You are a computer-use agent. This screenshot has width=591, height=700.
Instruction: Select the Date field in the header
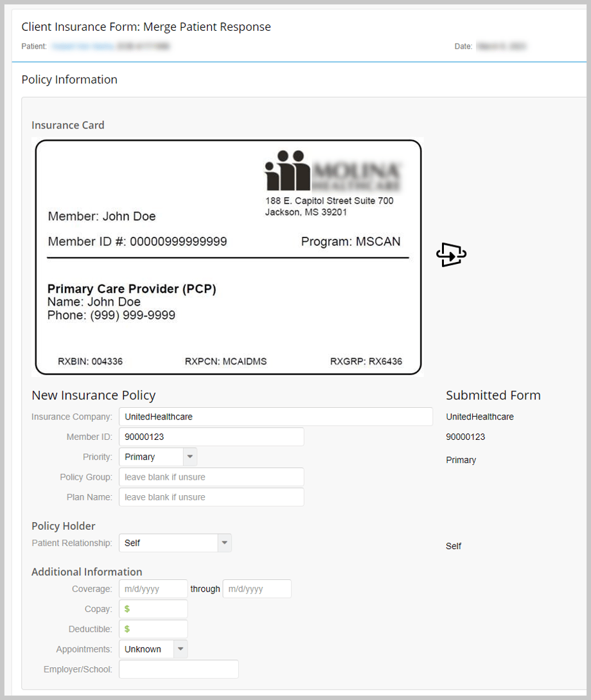(502, 46)
